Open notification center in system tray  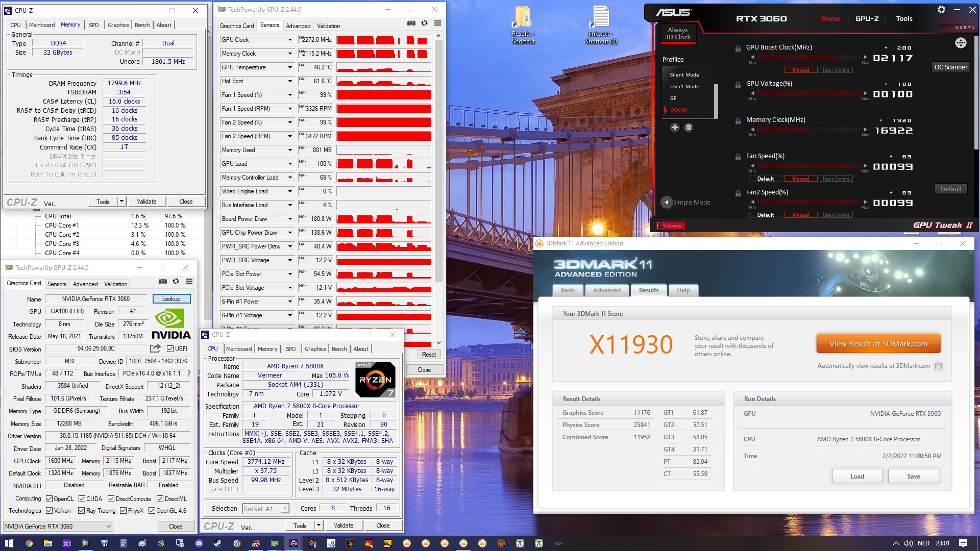(x=963, y=543)
